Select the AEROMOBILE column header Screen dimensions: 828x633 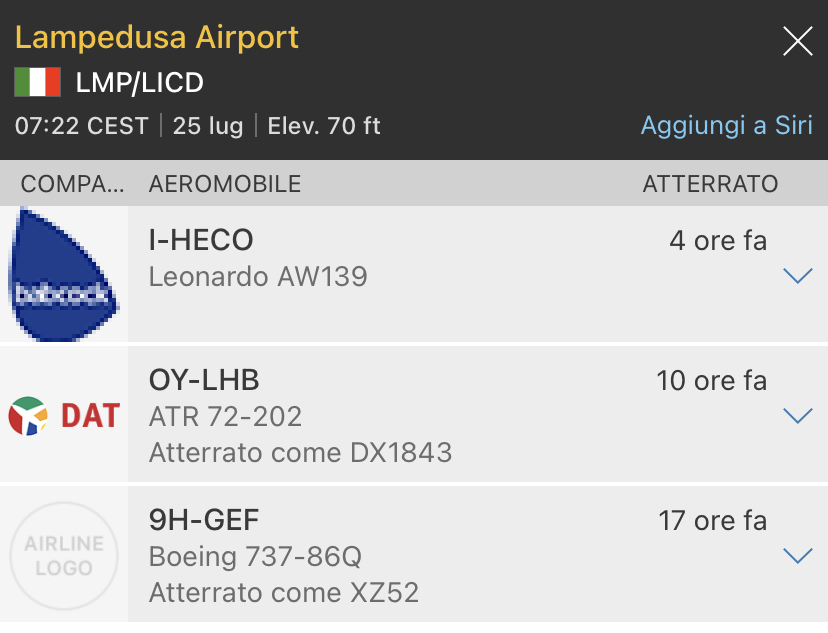(225, 184)
